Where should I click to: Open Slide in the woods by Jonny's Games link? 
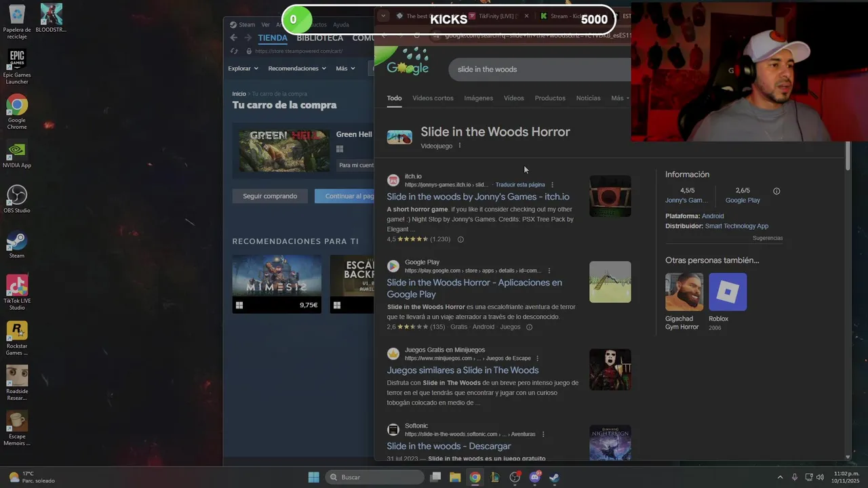click(x=478, y=197)
